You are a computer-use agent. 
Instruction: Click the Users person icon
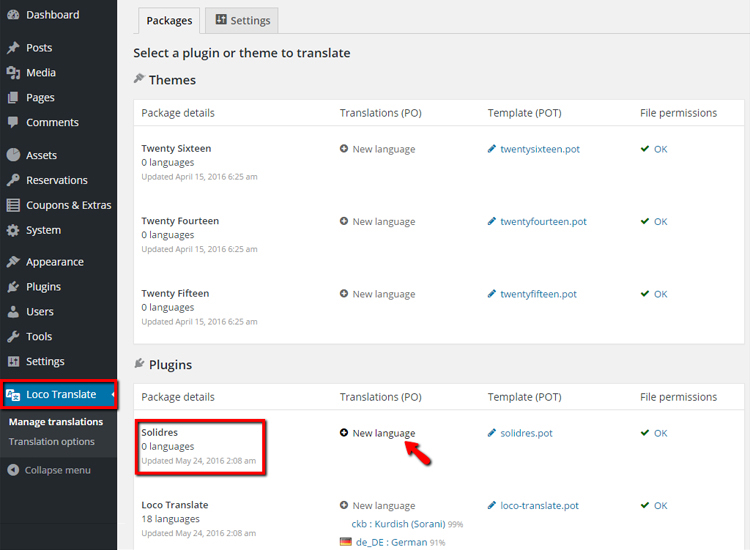[x=13, y=312]
